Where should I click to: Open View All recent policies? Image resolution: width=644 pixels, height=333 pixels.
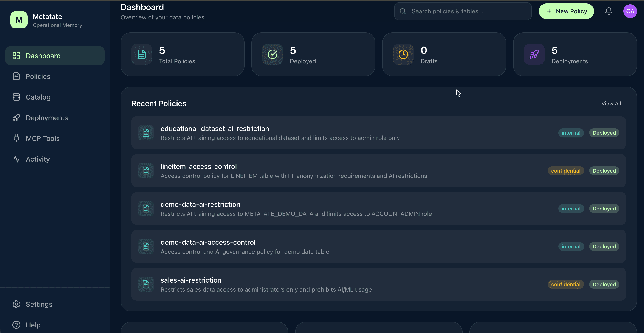611,103
